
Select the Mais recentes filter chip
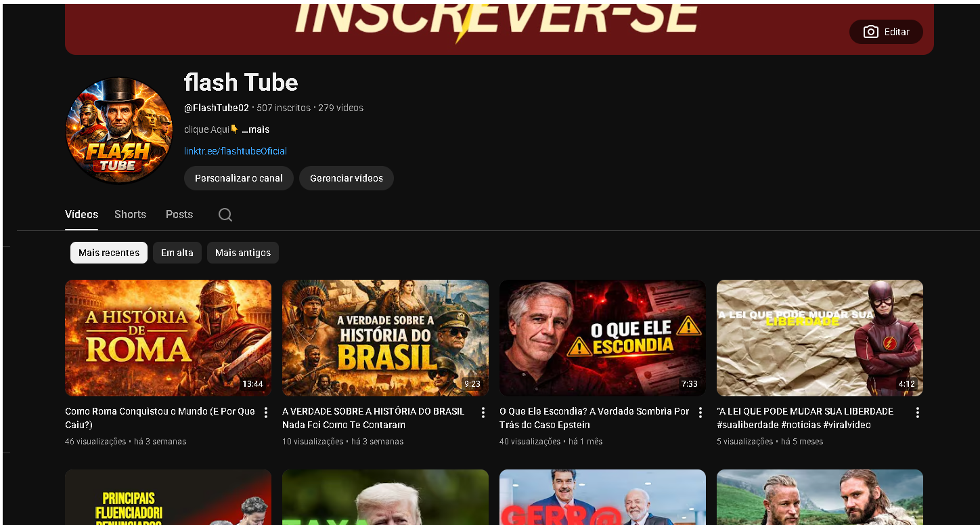(109, 253)
